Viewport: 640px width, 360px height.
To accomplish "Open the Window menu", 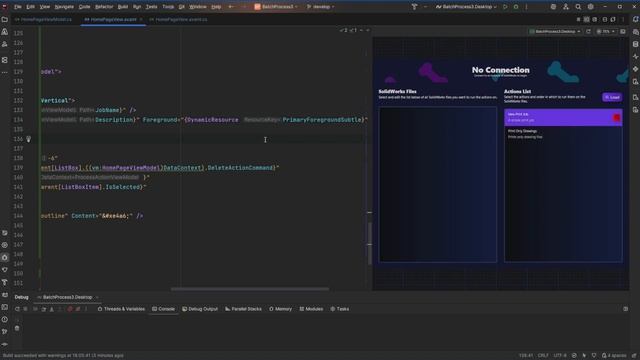I will (198, 7).
